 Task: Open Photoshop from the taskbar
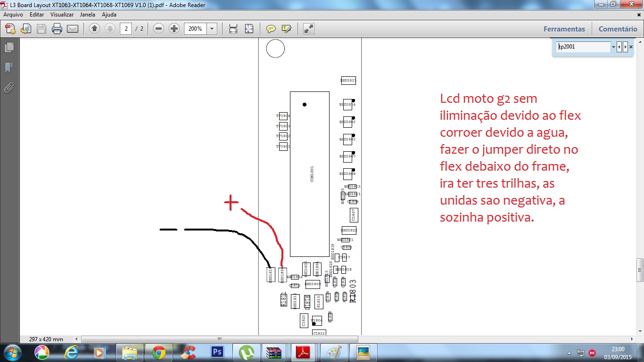217,353
